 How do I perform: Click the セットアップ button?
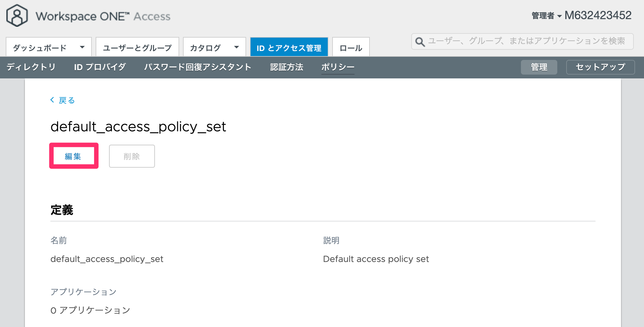[601, 67]
